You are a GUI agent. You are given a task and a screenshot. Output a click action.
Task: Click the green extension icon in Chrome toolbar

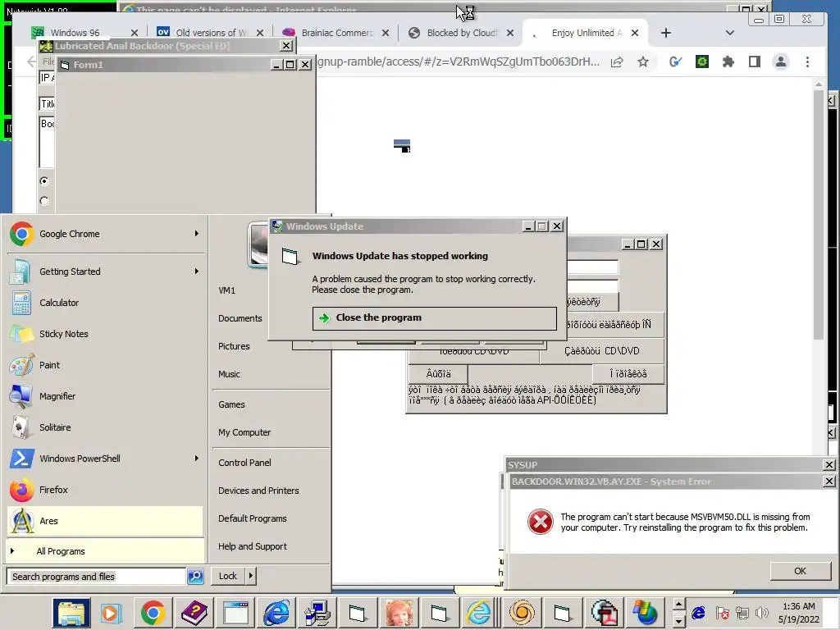click(x=702, y=62)
